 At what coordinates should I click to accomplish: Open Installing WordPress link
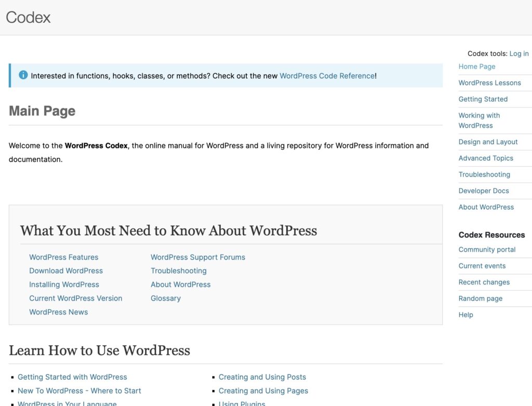[x=64, y=285]
